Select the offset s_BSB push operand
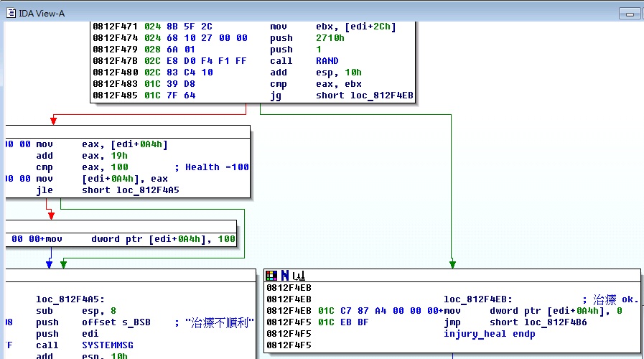644x359 pixels. pyautogui.click(x=116, y=322)
